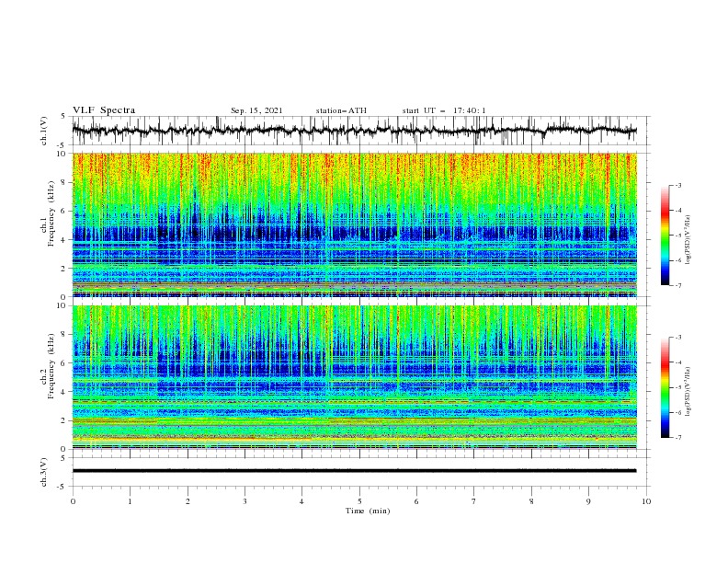Click the "-3" label on ch.1 color bar

pyautogui.click(x=678, y=185)
